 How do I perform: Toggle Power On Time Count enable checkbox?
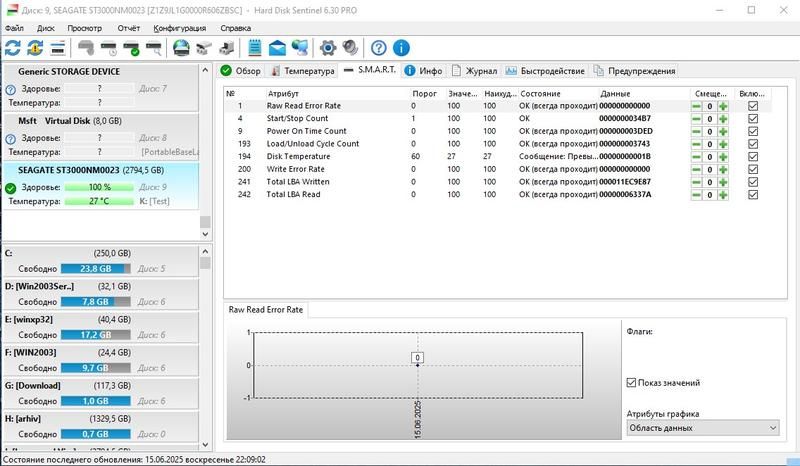coord(753,132)
